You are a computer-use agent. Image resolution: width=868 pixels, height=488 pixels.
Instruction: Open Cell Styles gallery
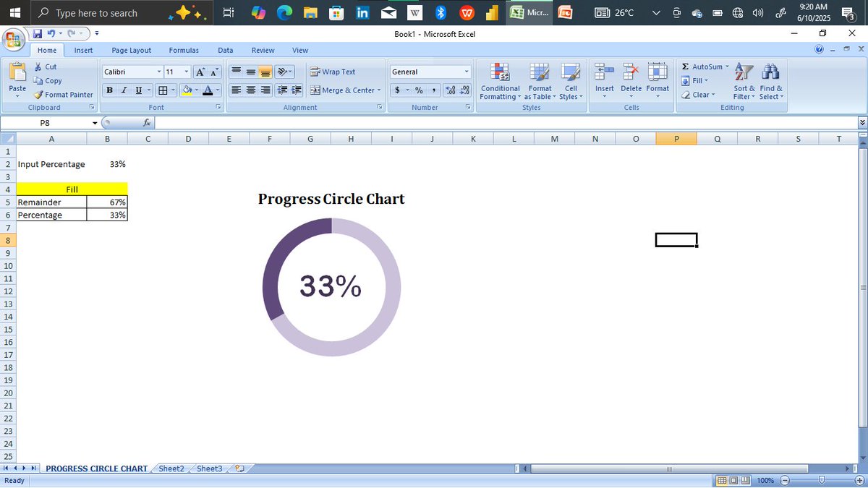[571, 81]
